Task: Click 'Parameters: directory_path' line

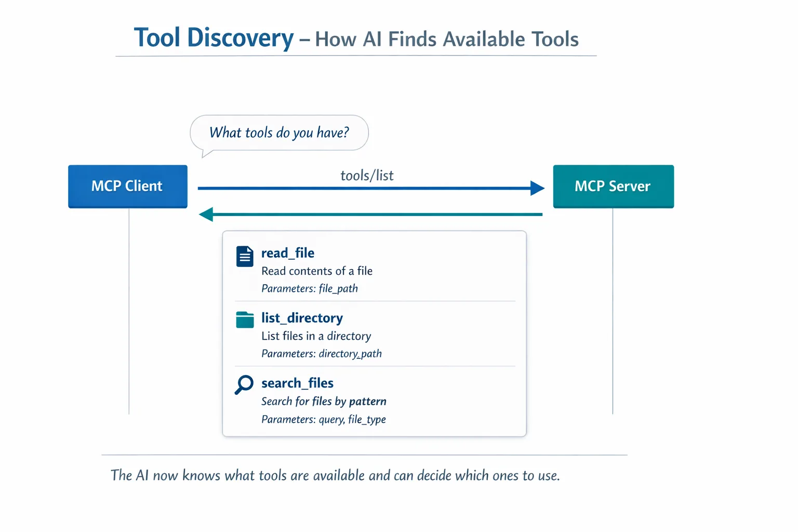Action: pos(322,354)
